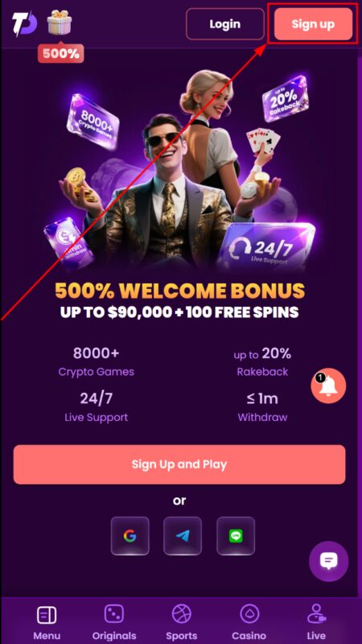Click the 24/7 Live Support stat
This screenshot has height=644, width=362.
(x=96, y=407)
